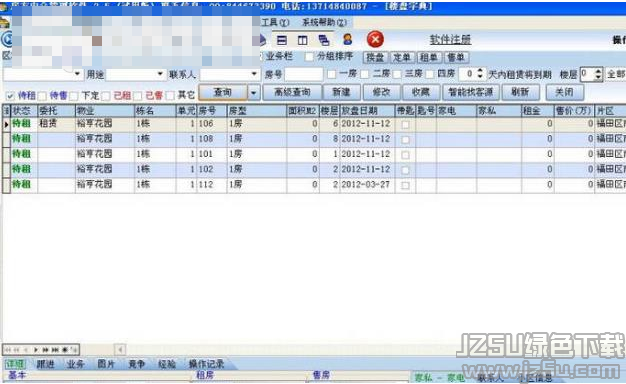Switch to the 跟进 tab
Image resolution: width=626 pixels, height=384 pixels.
pyautogui.click(x=46, y=364)
